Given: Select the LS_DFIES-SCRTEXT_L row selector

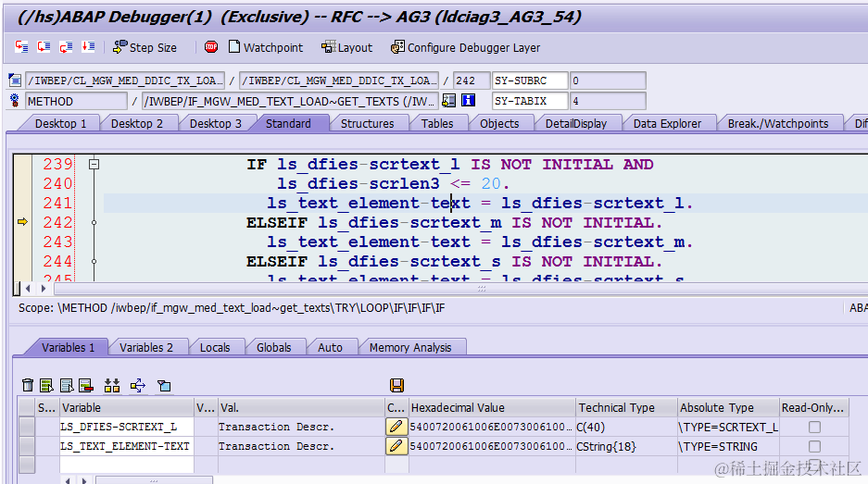Looking at the screenshot, I should pyautogui.click(x=27, y=427).
